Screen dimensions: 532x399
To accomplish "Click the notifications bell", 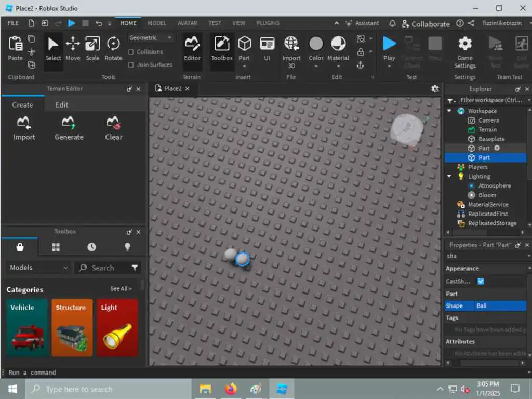I will (x=392, y=23).
